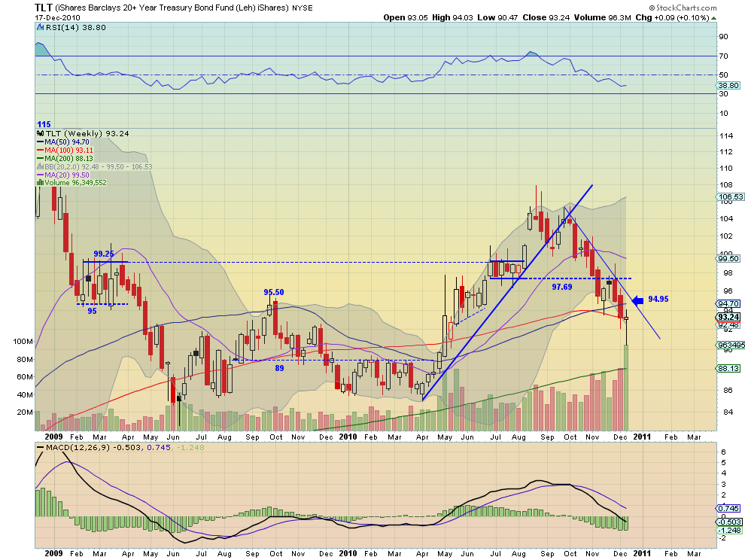Select the date 17-Dec-2010
This screenshot has height=560, width=745.
pos(57,17)
